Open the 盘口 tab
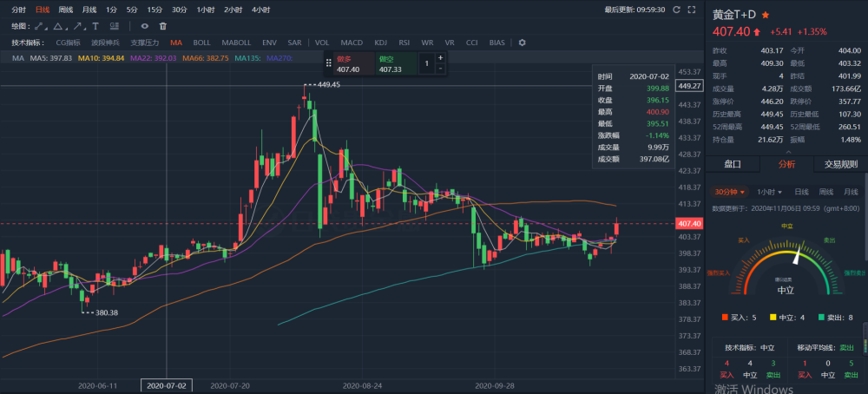The image size is (868, 394). [x=733, y=164]
